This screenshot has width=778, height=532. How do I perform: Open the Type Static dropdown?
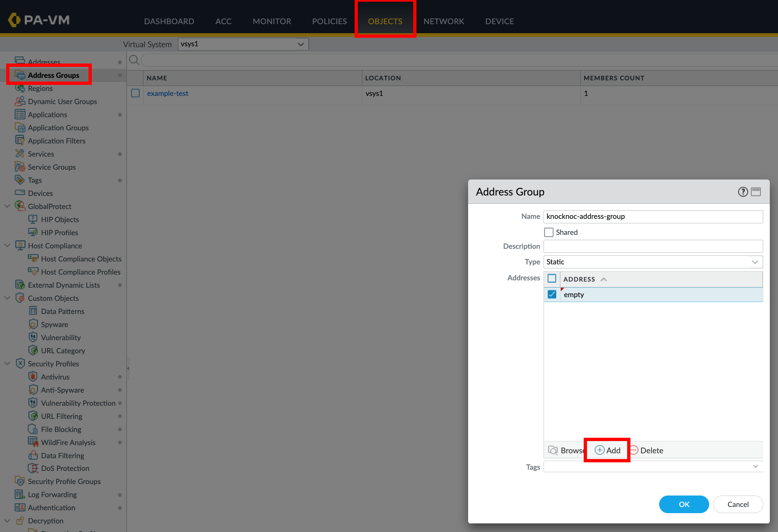[x=755, y=262]
